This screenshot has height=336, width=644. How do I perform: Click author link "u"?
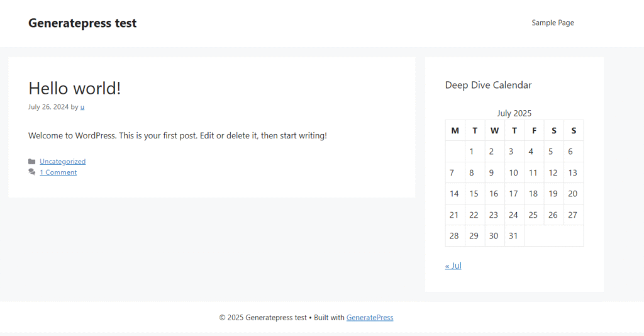click(x=82, y=107)
